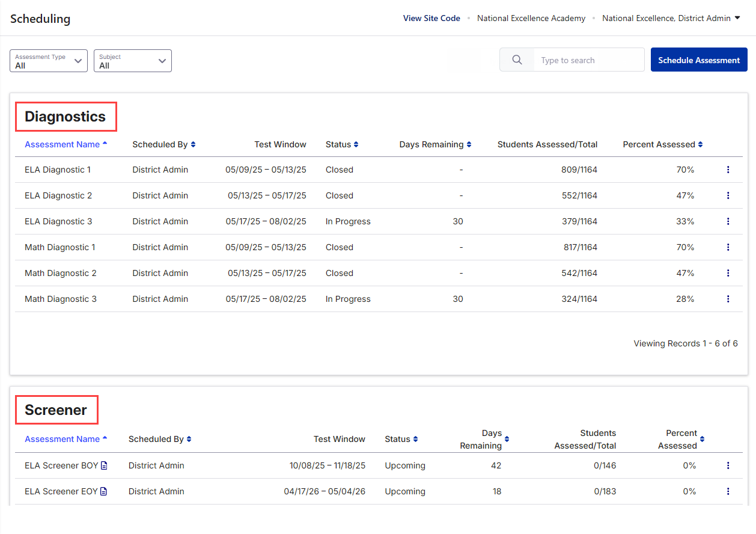Click the 809/1164 students assessed value
756x534 pixels.
pyautogui.click(x=579, y=170)
